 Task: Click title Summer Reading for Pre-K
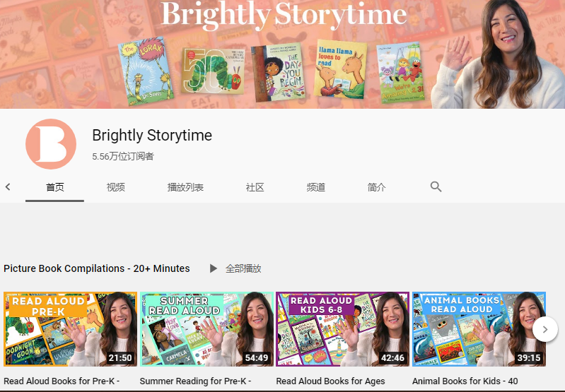coord(195,381)
